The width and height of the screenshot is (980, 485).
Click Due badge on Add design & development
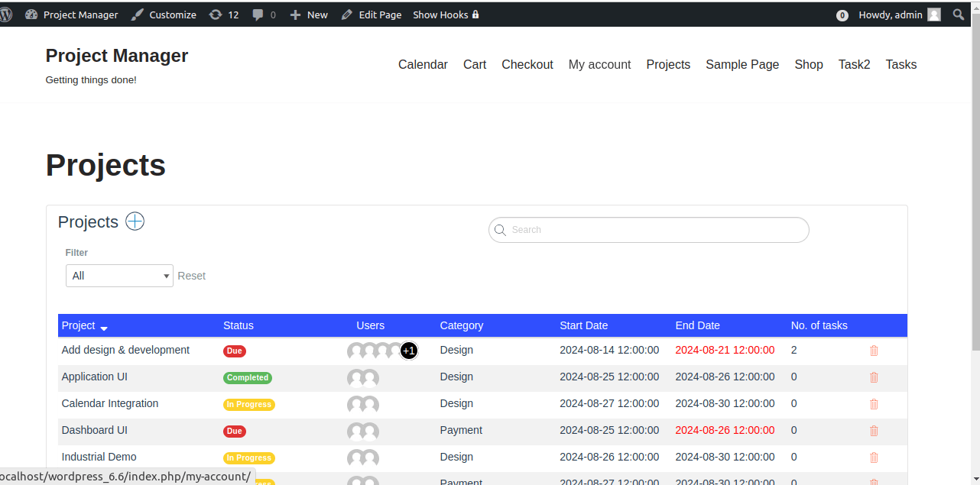pyautogui.click(x=235, y=351)
